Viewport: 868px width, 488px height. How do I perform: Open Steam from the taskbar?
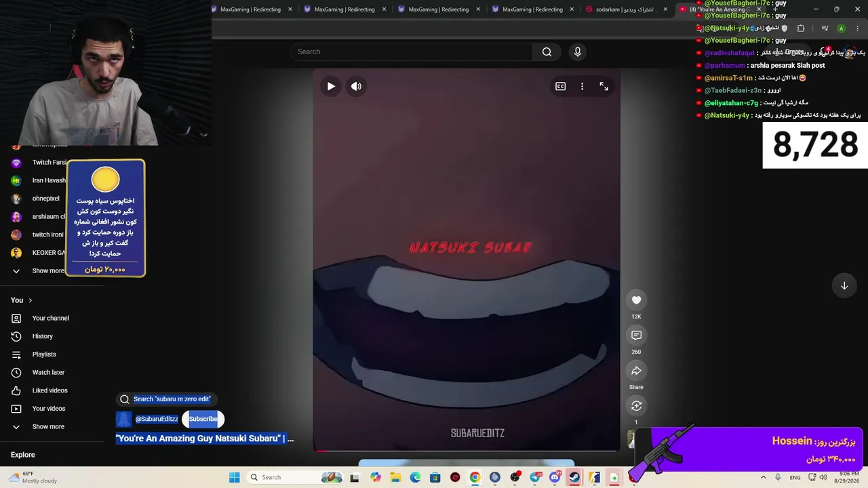(574, 477)
